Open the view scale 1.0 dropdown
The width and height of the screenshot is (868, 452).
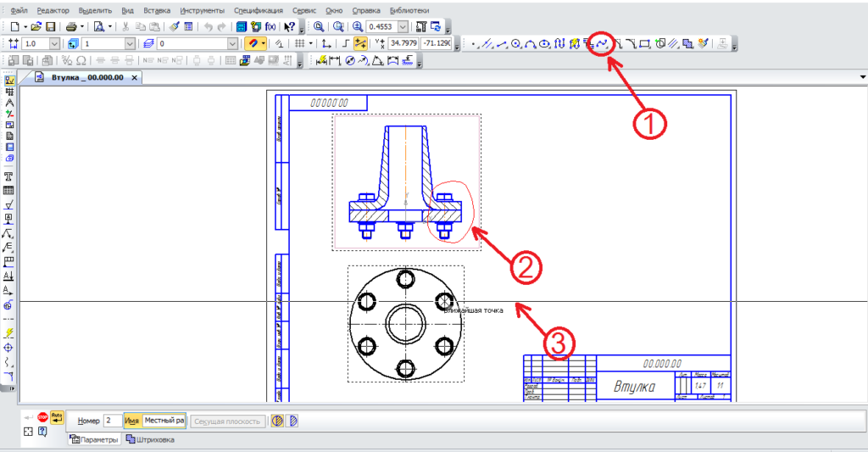(x=56, y=43)
